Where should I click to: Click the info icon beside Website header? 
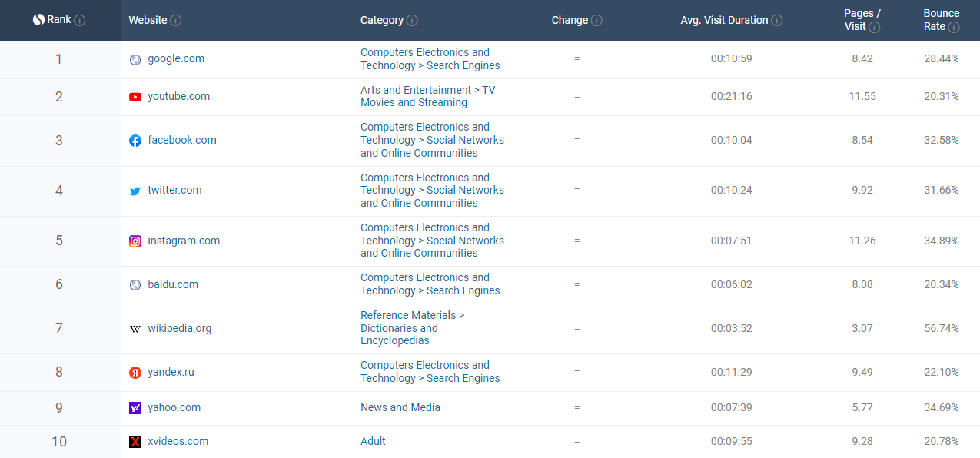click(176, 21)
